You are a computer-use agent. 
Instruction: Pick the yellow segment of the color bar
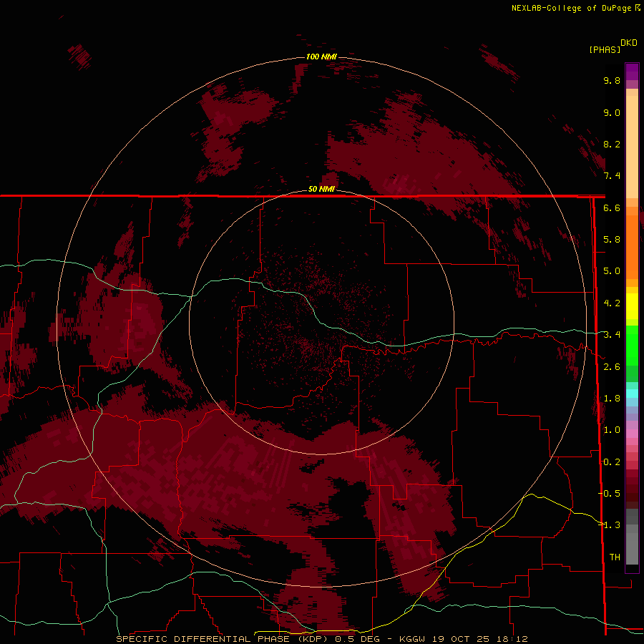pyautogui.click(x=632, y=306)
